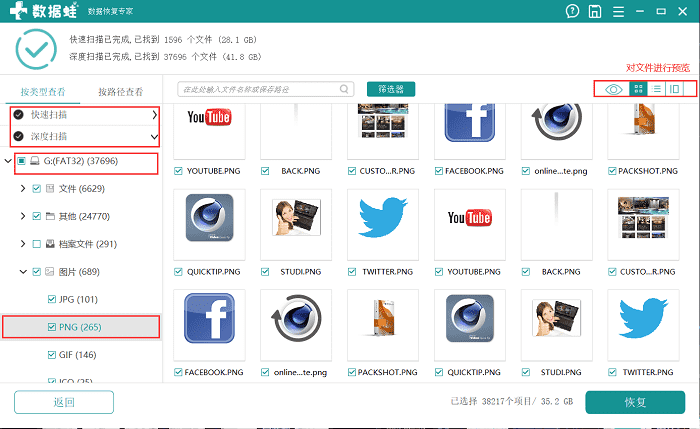This screenshot has height=429, width=700.
Task: Switch to grid thumbnail view
Action: pyautogui.click(x=638, y=89)
